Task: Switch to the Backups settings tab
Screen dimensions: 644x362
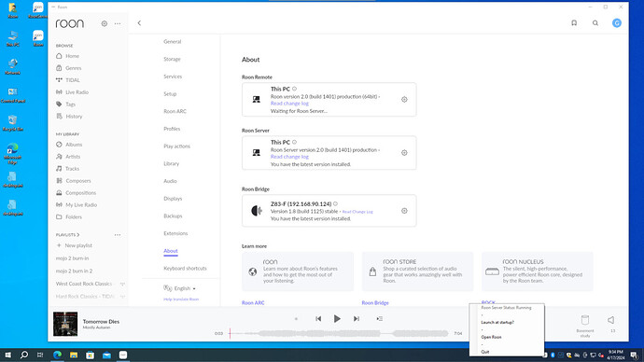Action: tap(173, 216)
